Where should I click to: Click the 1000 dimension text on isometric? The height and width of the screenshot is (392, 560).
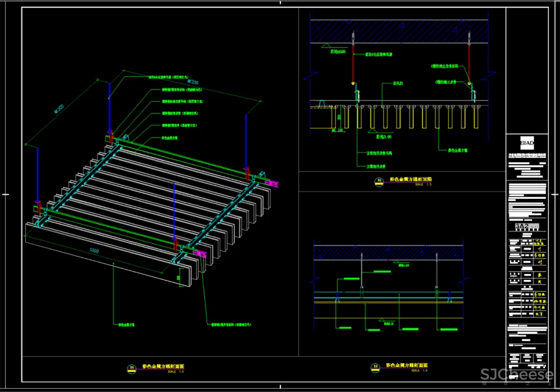[x=94, y=251]
